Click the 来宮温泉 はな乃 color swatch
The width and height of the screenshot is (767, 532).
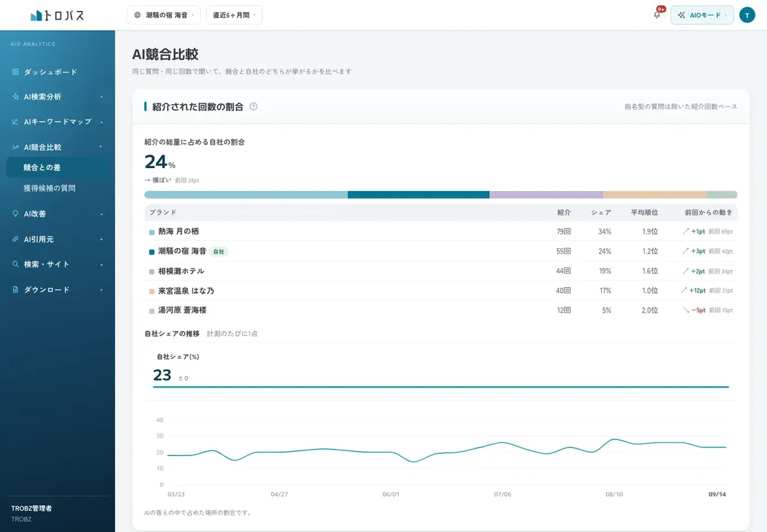pyautogui.click(x=151, y=291)
